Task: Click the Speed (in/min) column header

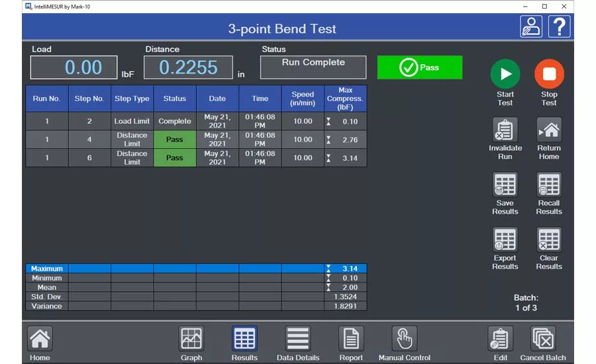Action: click(x=303, y=99)
